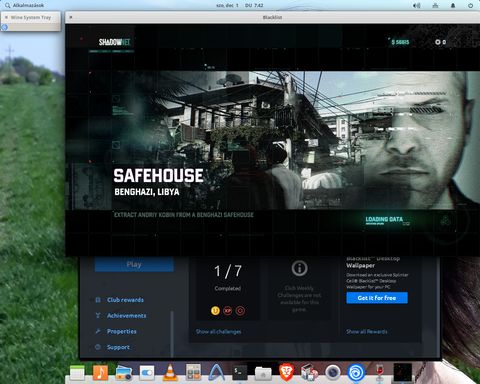Open Club rewards in Uplay sidebar

tap(125, 300)
